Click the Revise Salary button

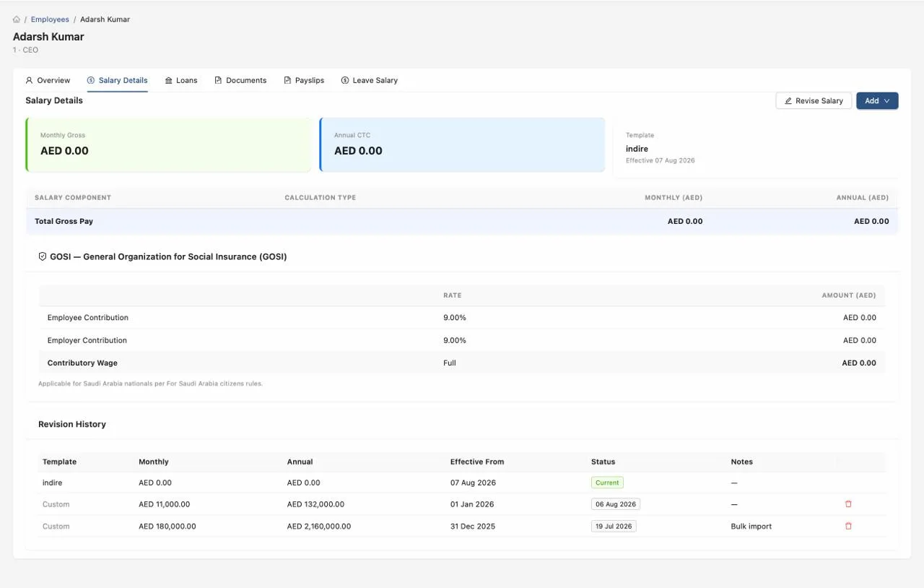[x=814, y=101]
